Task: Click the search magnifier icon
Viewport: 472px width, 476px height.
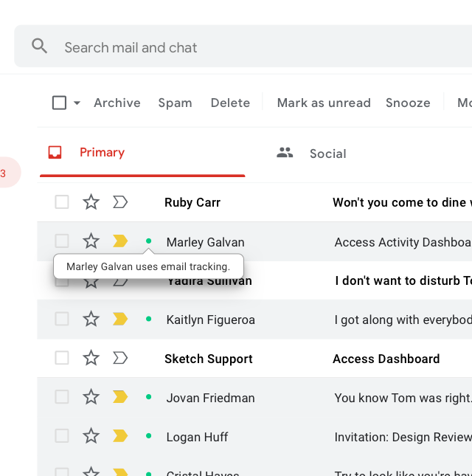Action: (40, 46)
